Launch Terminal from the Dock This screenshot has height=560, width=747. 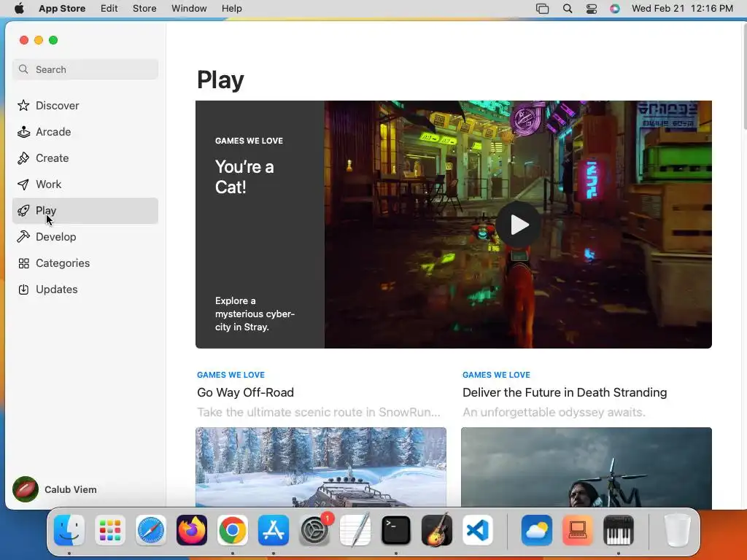point(396,530)
